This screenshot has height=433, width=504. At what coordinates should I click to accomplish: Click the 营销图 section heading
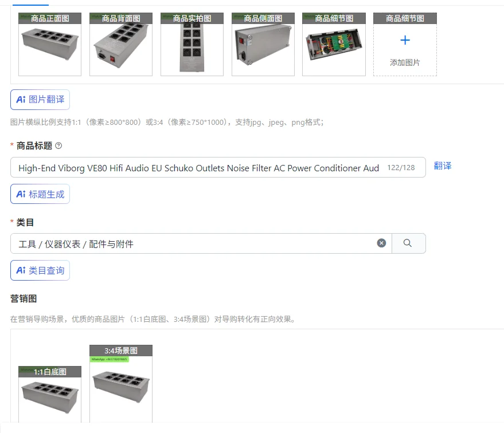click(x=24, y=299)
